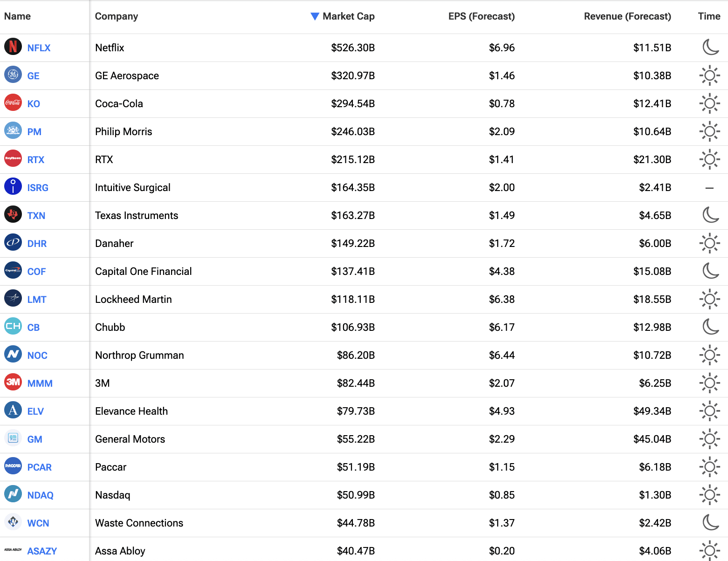Click Capital One's moon time icon

[x=710, y=271]
